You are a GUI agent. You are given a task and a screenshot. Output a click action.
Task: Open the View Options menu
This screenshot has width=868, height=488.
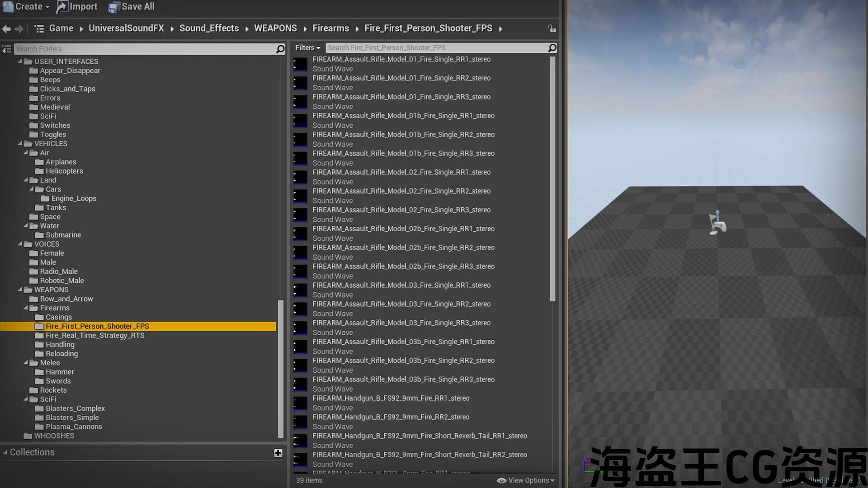pos(526,480)
